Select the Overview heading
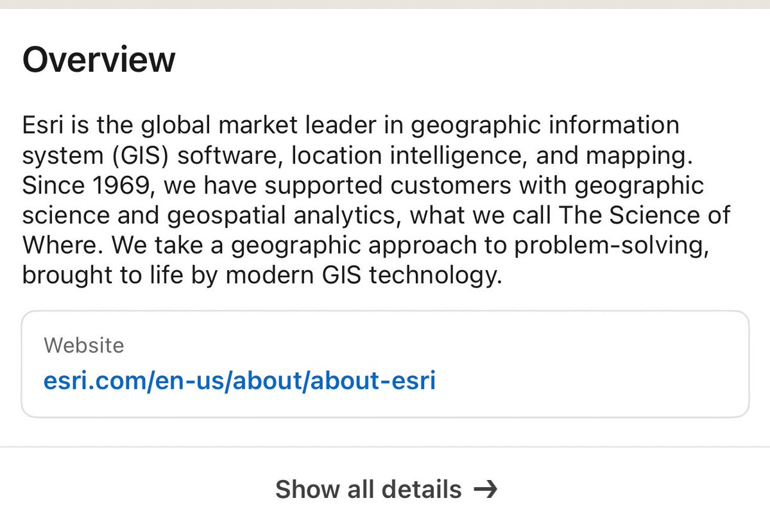This screenshot has width=770, height=532. (99, 60)
